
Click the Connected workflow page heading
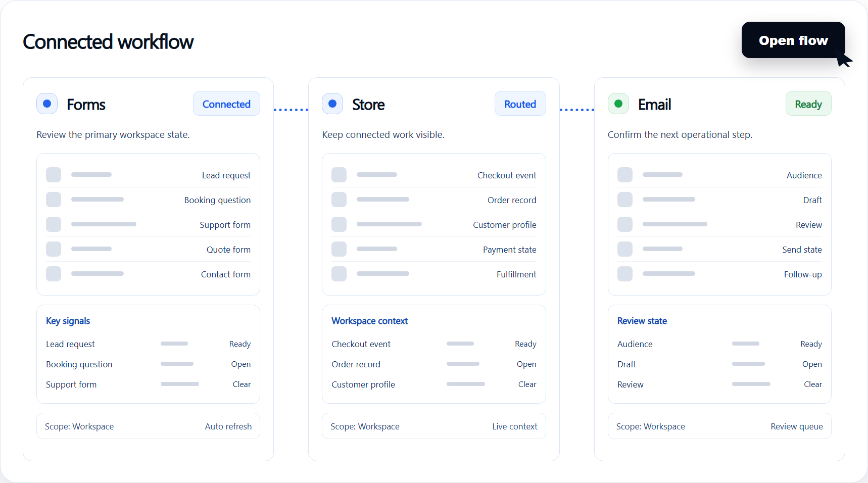pos(108,42)
